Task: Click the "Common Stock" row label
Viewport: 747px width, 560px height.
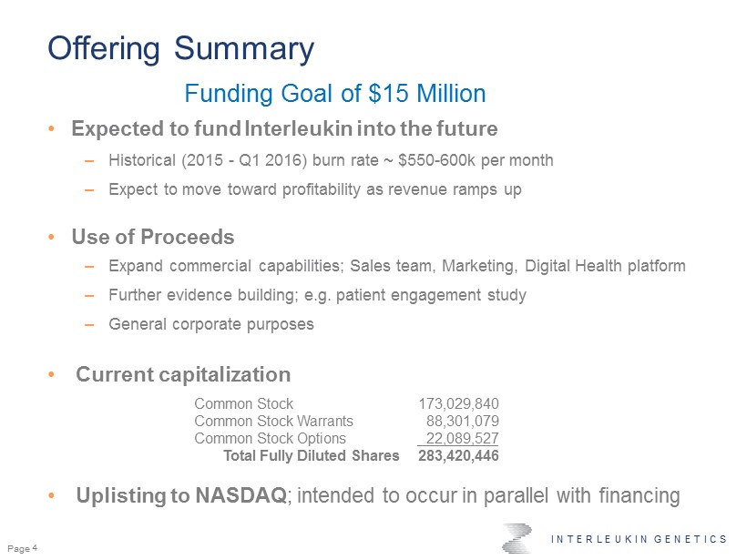Action: pos(243,403)
